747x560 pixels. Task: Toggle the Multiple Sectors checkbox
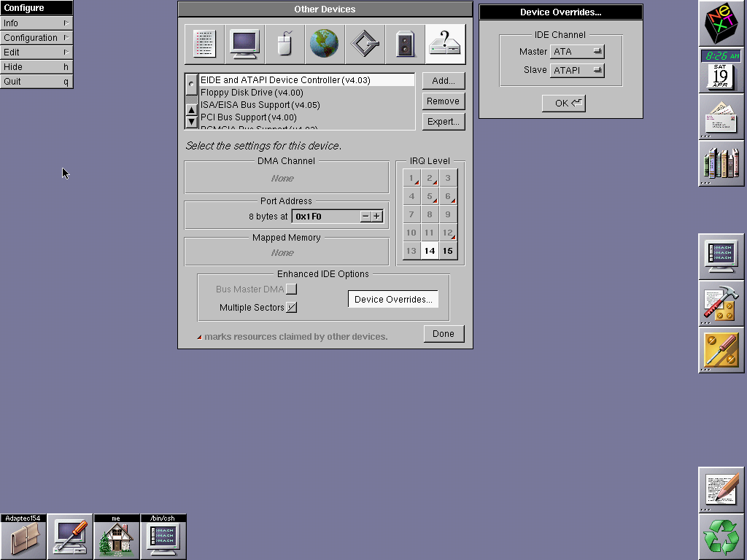pyautogui.click(x=292, y=308)
